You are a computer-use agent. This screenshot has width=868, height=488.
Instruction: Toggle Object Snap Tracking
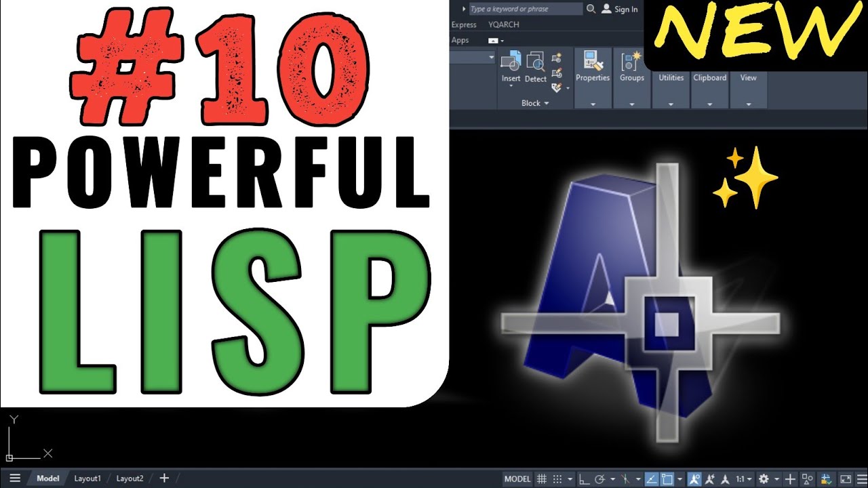652,479
